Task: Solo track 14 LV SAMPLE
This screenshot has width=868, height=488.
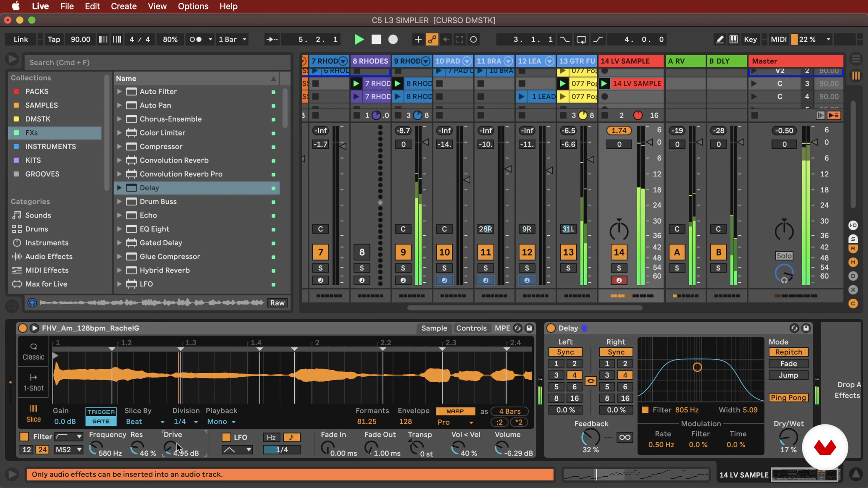Action: point(619,268)
